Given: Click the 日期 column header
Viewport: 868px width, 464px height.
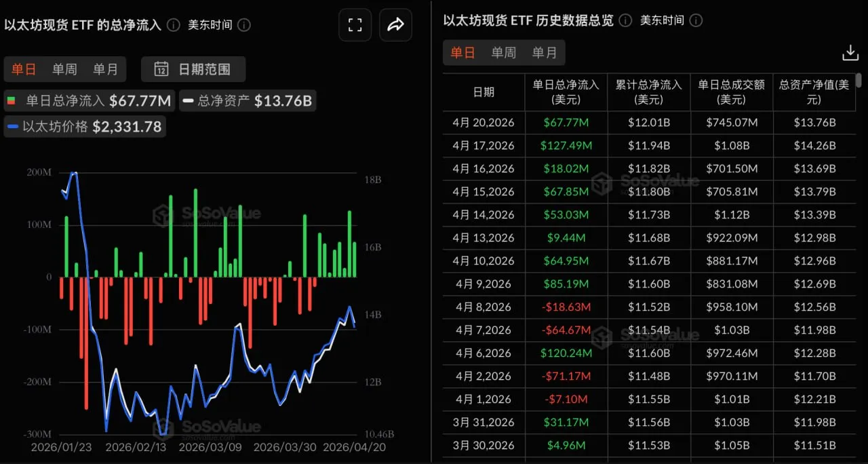Looking at the screenshot, I should click(484, 92).
